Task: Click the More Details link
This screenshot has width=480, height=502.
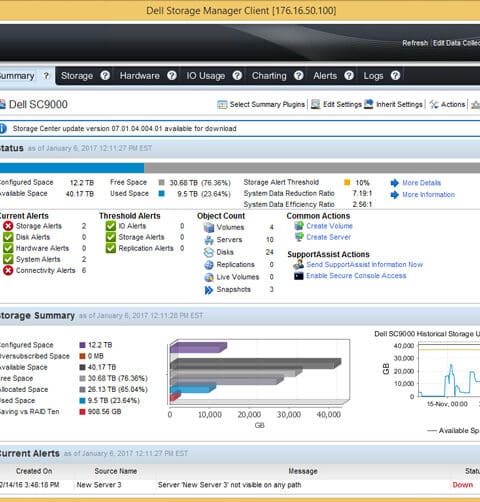Action: point(421,183)
